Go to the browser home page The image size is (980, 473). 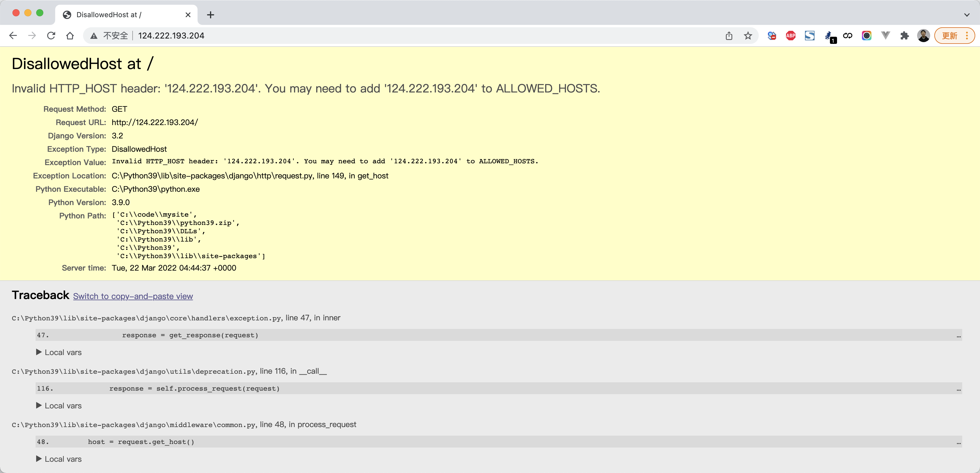(70, 36)
